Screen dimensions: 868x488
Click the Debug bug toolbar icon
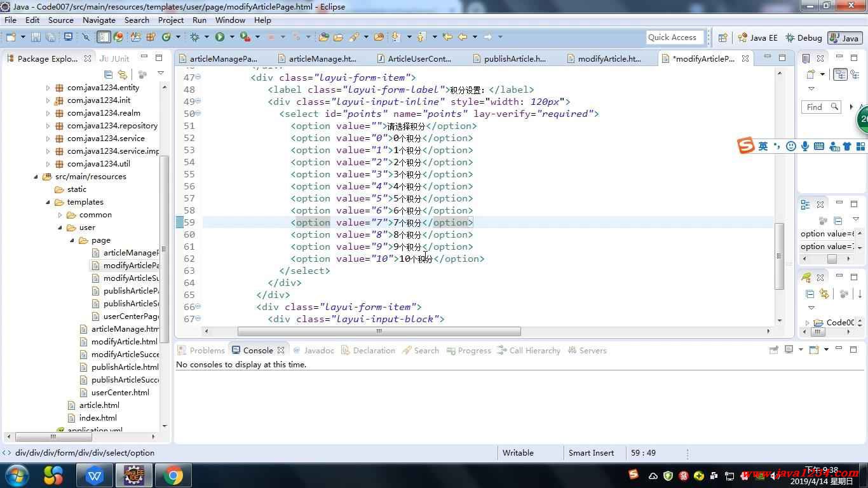pos(194,37)
